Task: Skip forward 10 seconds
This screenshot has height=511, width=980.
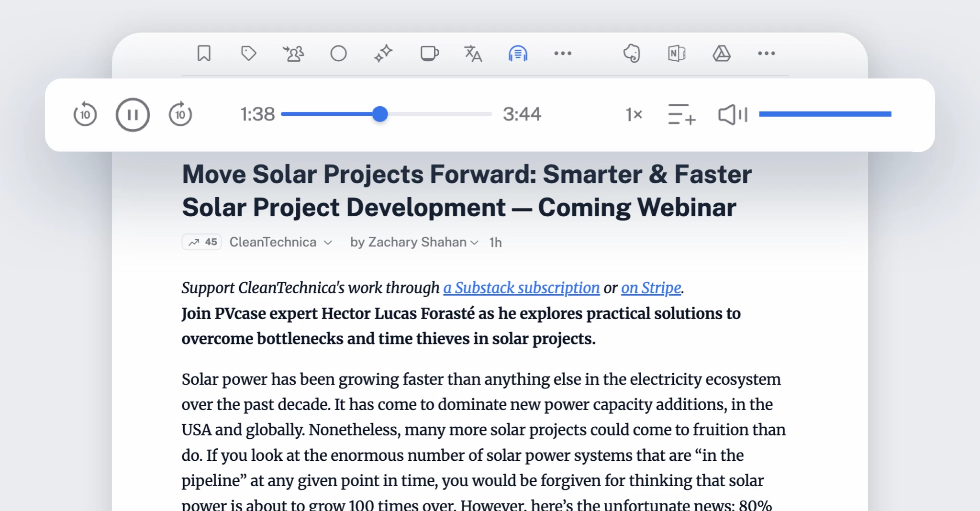Action: click(x=180, y=114)
